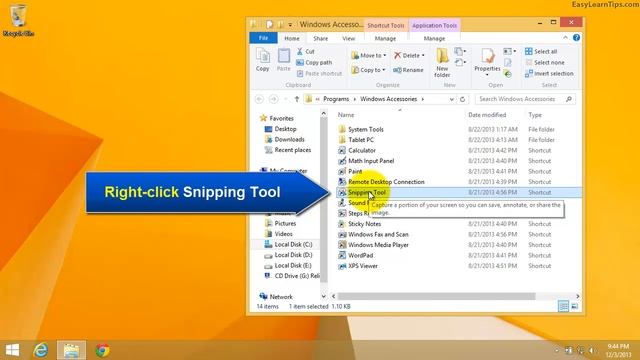Refresh the folder view

[462, 99]
